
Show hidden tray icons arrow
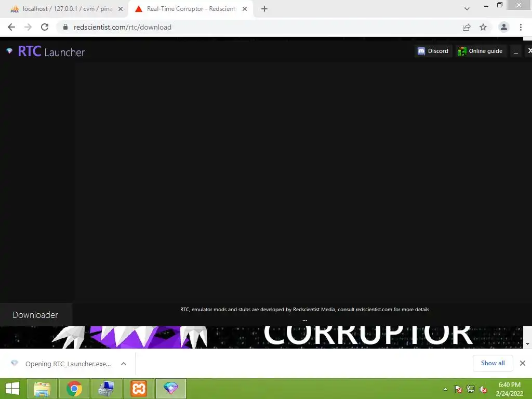[x=445, y=390]
